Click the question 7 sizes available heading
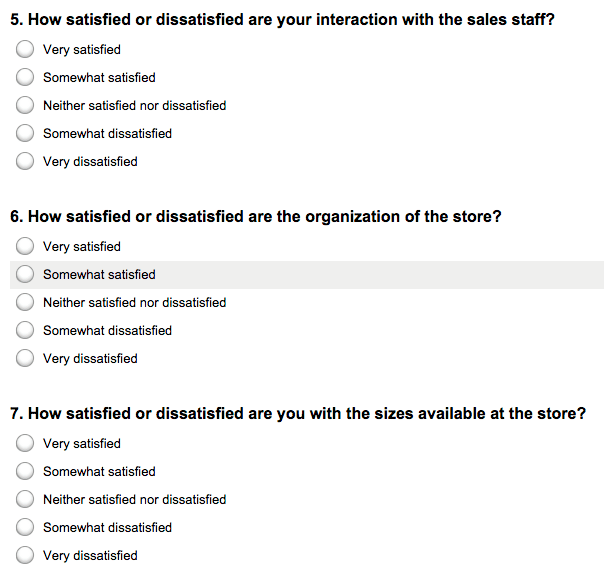This screenshot has width=604, height=583. click(298, 413)
